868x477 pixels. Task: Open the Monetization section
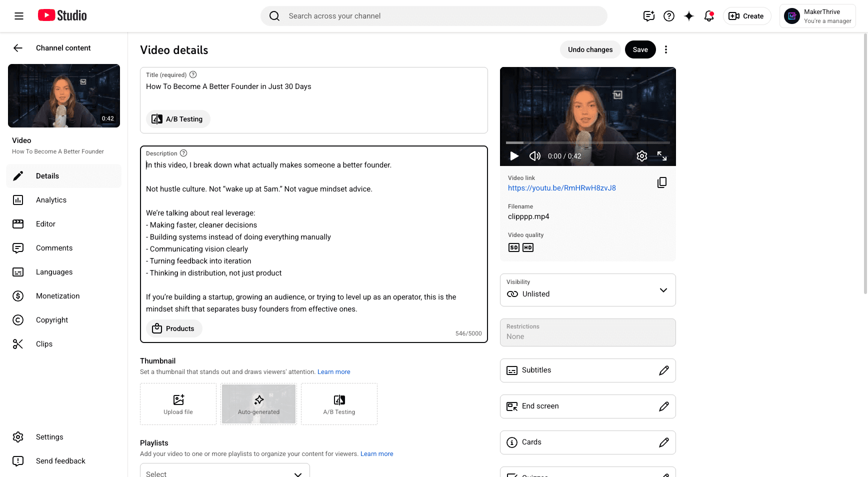64,296
